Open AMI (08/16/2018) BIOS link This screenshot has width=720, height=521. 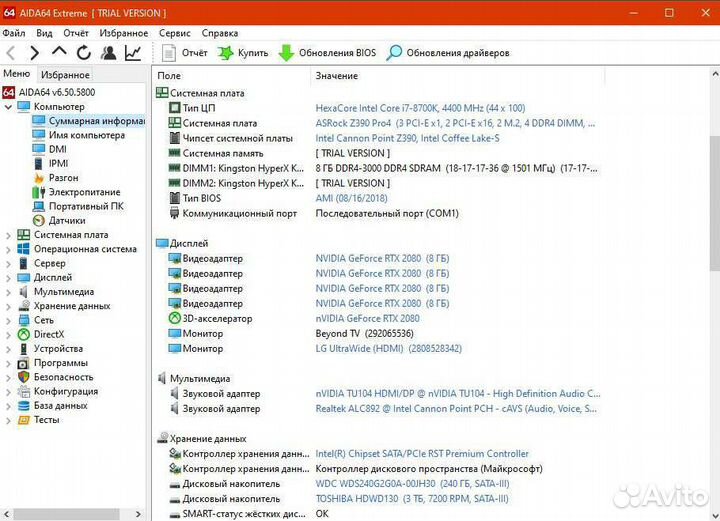click(351, 198)
